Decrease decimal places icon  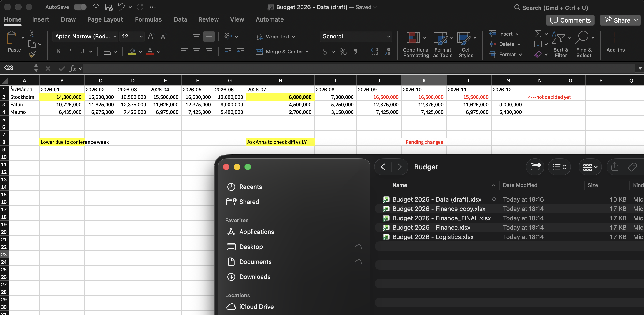(x=386, y=52)
